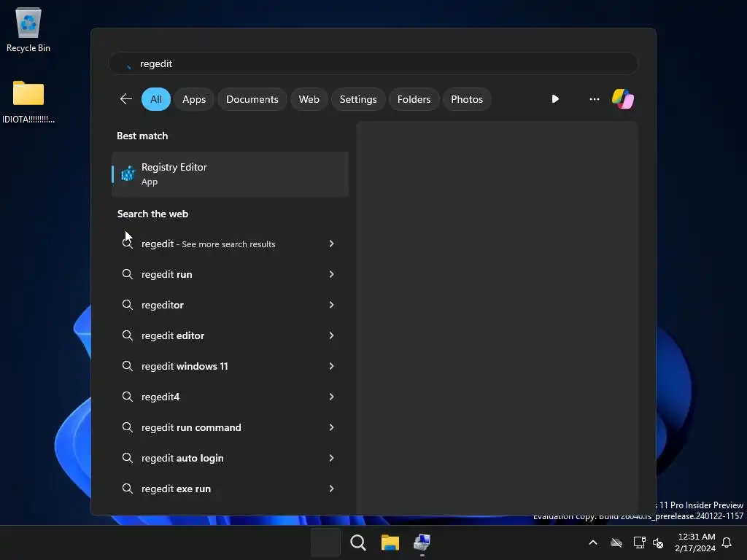747x560 pixels.
Task: Click the search icon beside 'regeditor'
Action: click(x=127, y=304)
